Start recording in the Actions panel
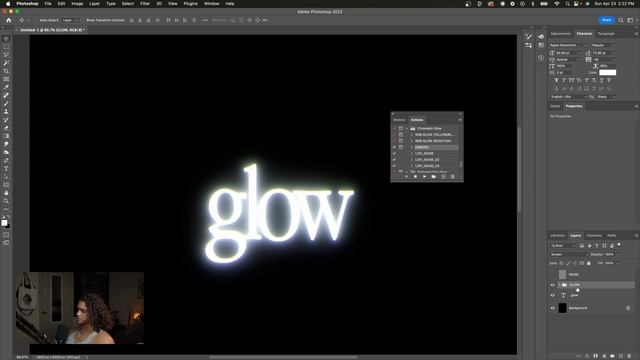The width and height of the screenshot is (640, 360). tap(416, 177)
